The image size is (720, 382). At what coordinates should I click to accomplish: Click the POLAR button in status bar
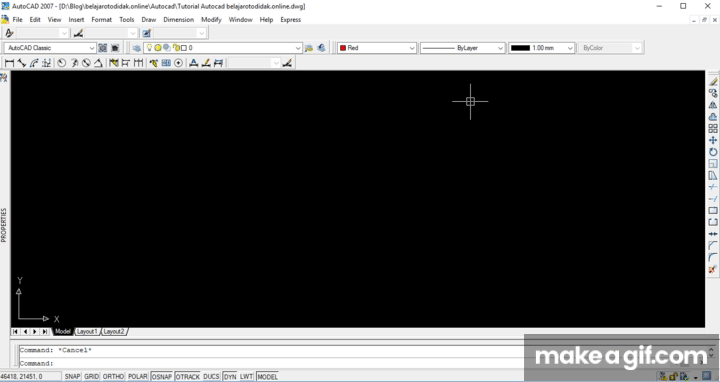(x=137, y=376)
